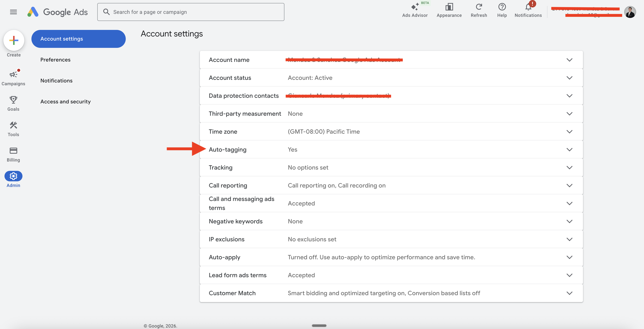Open Billing from the sidebar
The height and width of the screenshot is (329, 644).
(x=13, y=151)
